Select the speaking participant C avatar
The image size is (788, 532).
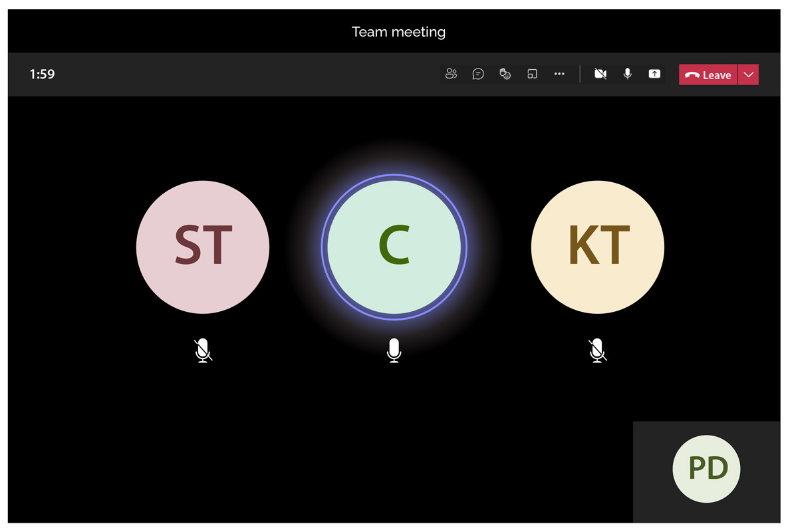point(394,247)
